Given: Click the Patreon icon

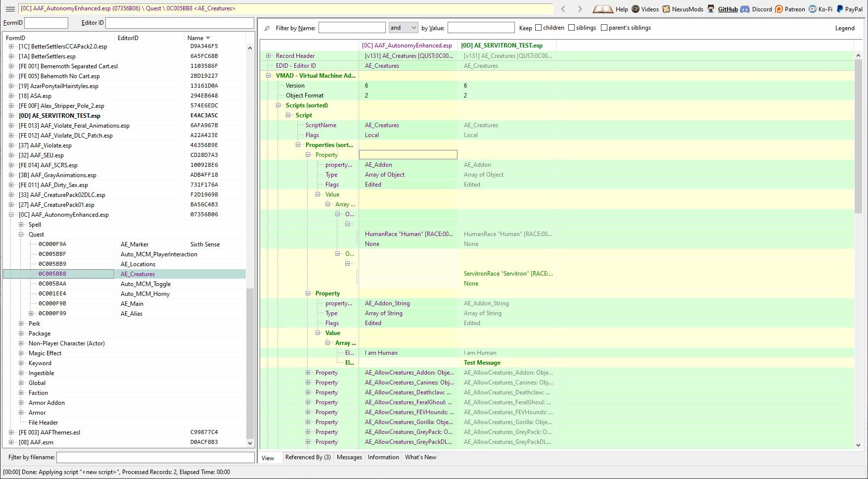Looking at the screenshot, I should pos(778,8).
